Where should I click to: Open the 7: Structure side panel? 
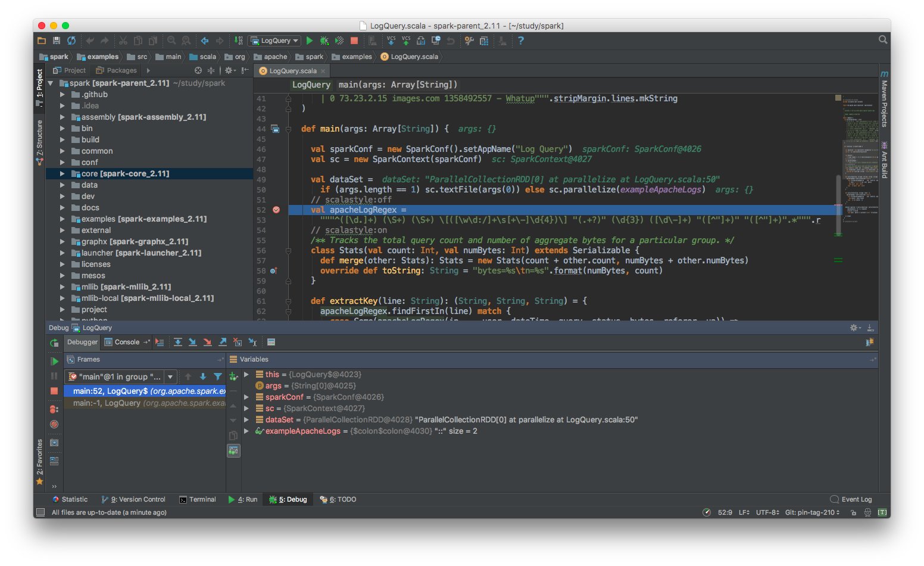pos(40,142)
